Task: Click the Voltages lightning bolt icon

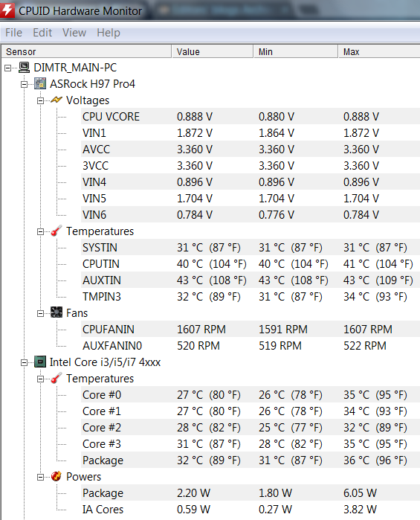Action: 56,100
